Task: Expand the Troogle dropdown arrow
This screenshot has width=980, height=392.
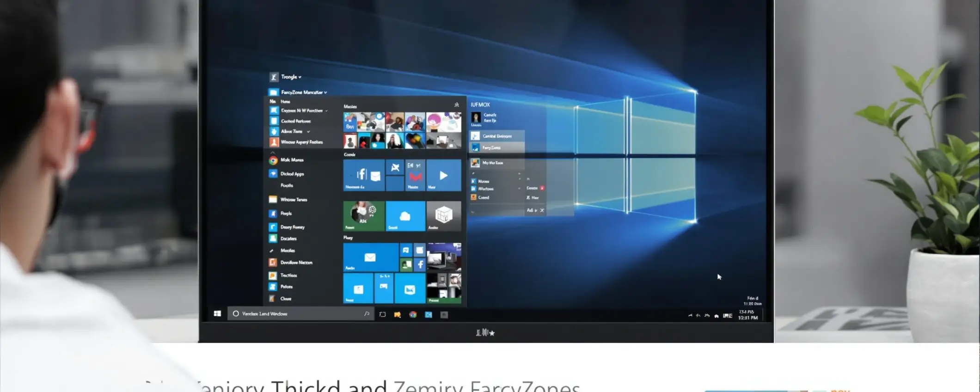Action: (x=300, y=77)
